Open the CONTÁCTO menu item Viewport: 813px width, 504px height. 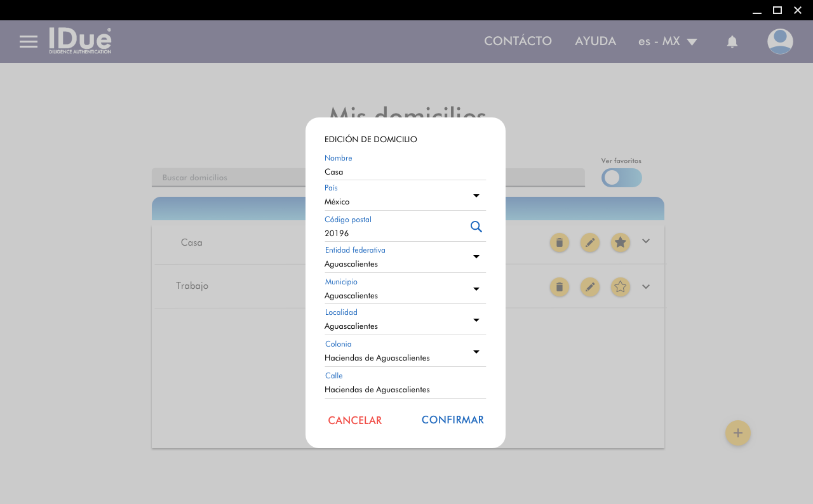click(518, 41)
